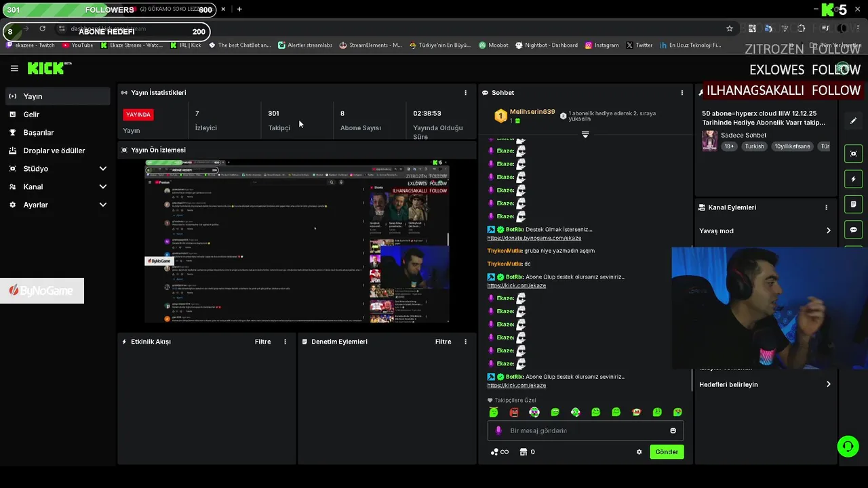Click the 10yıllıkefsane tag

click(792, 146)
